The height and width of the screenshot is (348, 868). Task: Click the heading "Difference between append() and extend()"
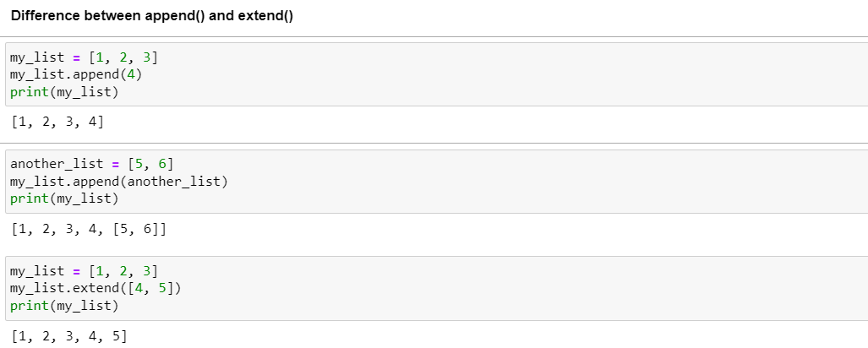[x=152, y=16]
